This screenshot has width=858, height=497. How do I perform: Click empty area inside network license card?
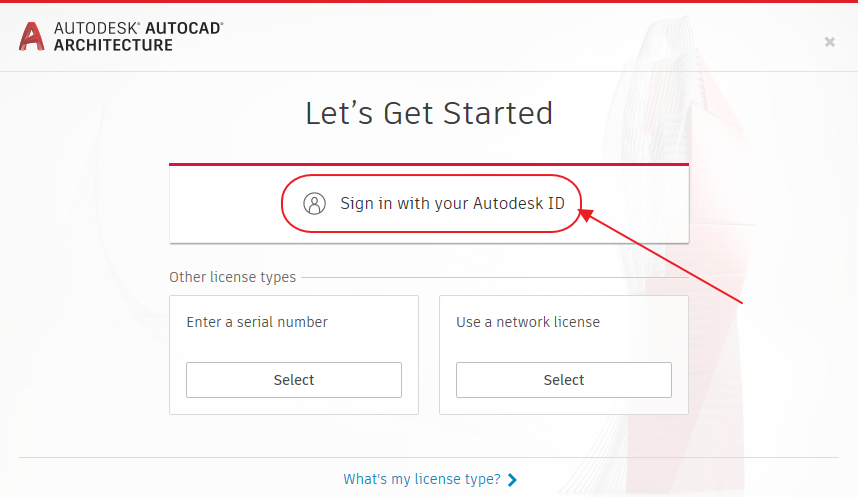coord(564,346)
